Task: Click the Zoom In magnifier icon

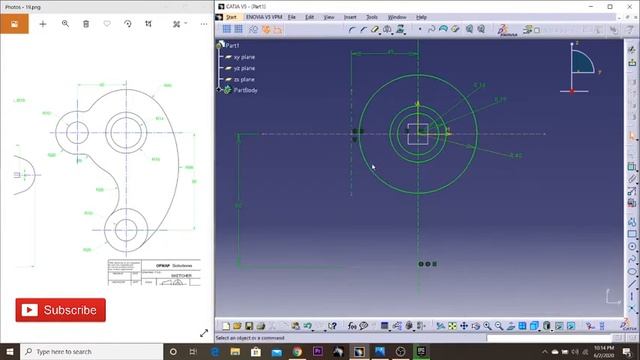Action: (x=487, y=326)
